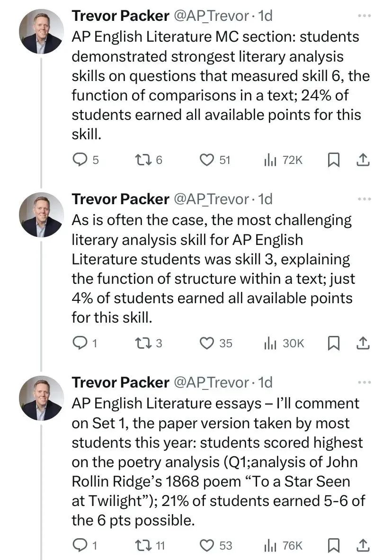Open Trevor Packer profile from first tweet name

click(120, 16)
